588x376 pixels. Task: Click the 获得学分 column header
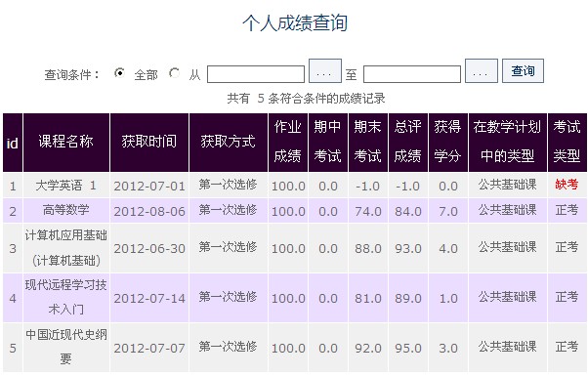click(448, 143)
